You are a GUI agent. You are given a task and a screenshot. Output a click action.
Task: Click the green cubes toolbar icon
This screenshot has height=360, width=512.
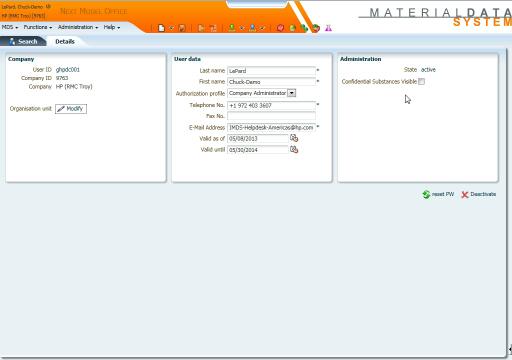(x=304, y=28)
